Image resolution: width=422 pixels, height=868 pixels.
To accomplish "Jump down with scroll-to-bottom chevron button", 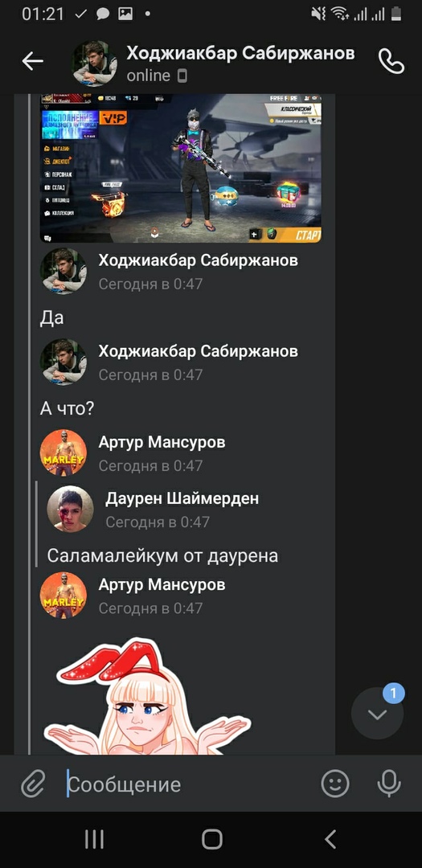I will click(378, 714).
